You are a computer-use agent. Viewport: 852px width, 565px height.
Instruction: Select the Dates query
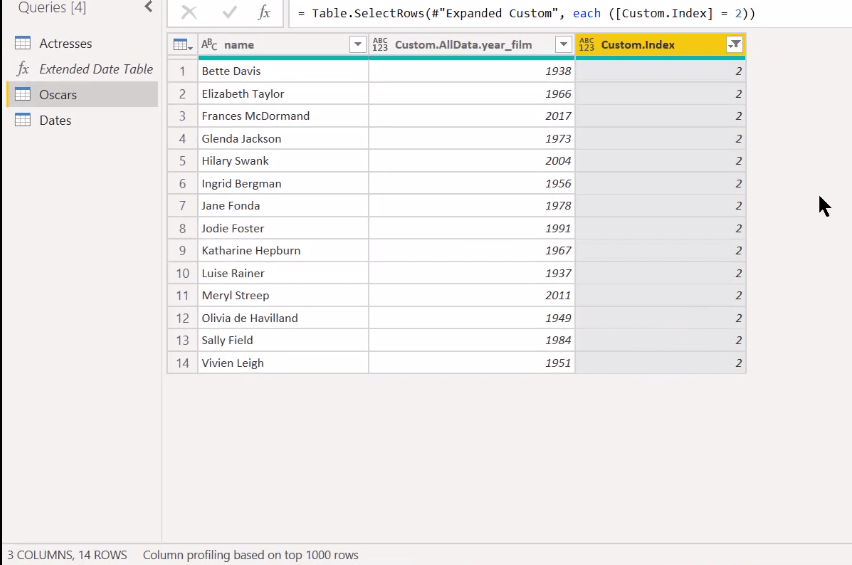[x=82, y=120]
